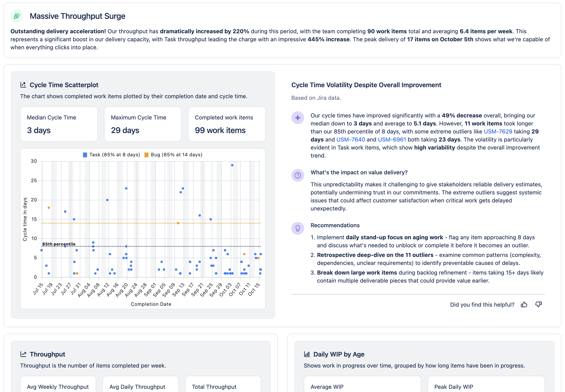Click the purple sparkle insight icon
Viewport: 565px width, 392px height.
(298, 118)
